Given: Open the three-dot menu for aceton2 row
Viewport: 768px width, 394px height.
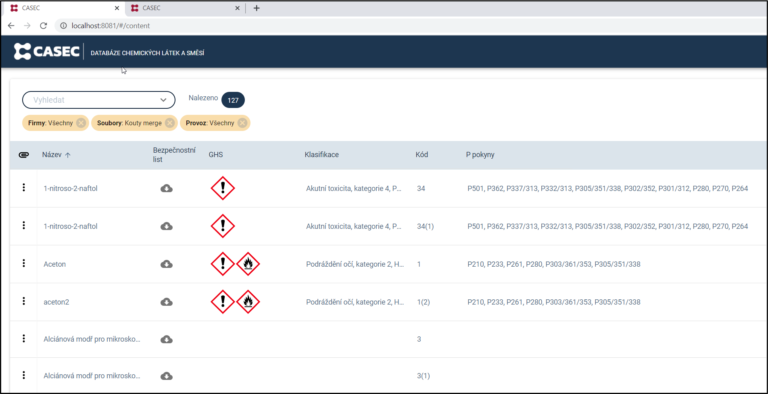Looking at the screenshot, I should pos(24,301).
